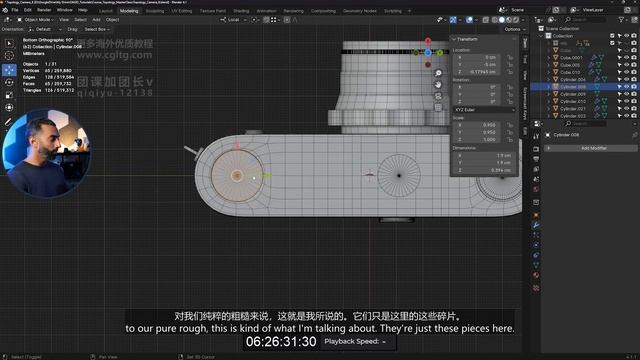
Task: Select Cylinder.021 in the outliner
Action: [x=573, y=109]
